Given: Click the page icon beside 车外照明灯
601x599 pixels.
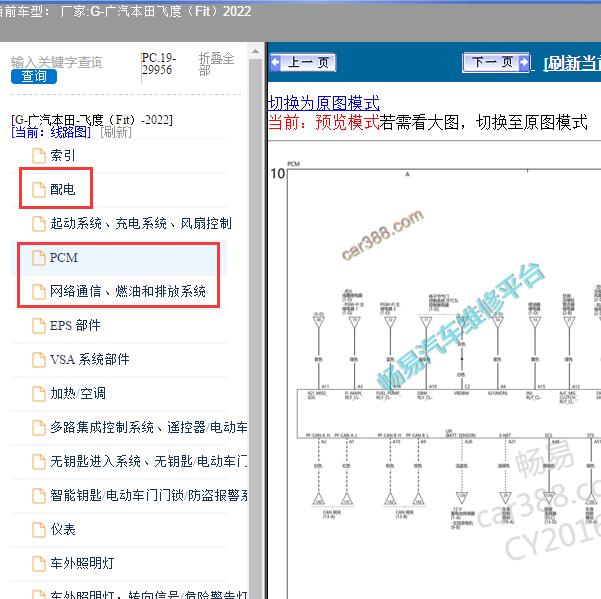Looking at the screenshot, I should tap(39, 564).
